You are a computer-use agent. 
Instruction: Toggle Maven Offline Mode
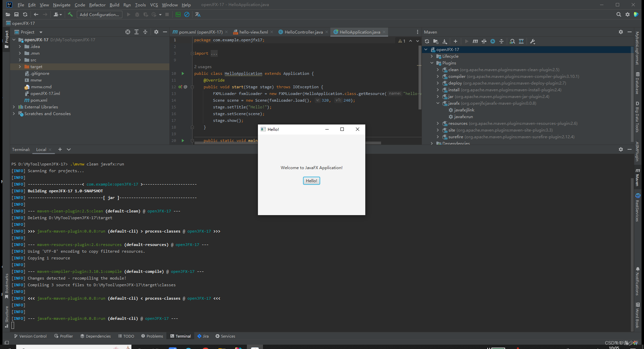click(x=484, y=41)
